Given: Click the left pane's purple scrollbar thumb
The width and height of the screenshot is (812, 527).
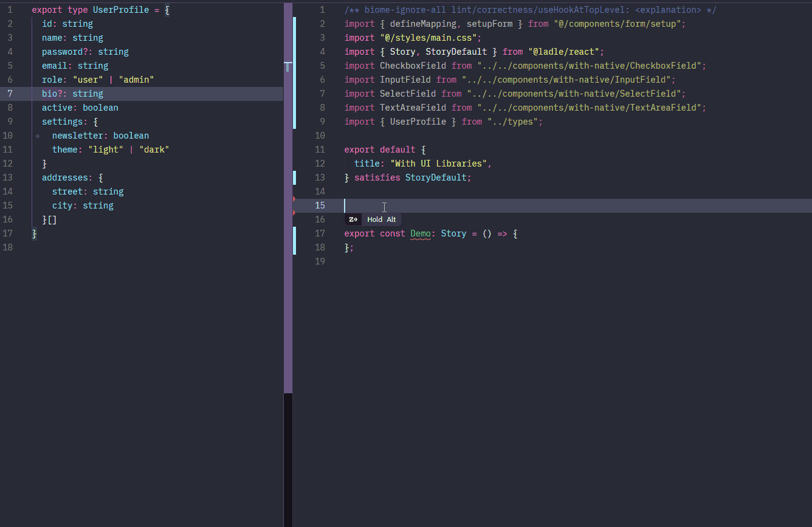Looking at the screenshot, I should (x=288, y=243).
